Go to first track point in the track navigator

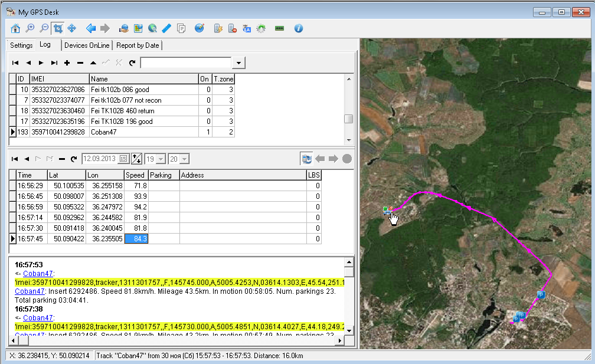(x=15, y=159)
